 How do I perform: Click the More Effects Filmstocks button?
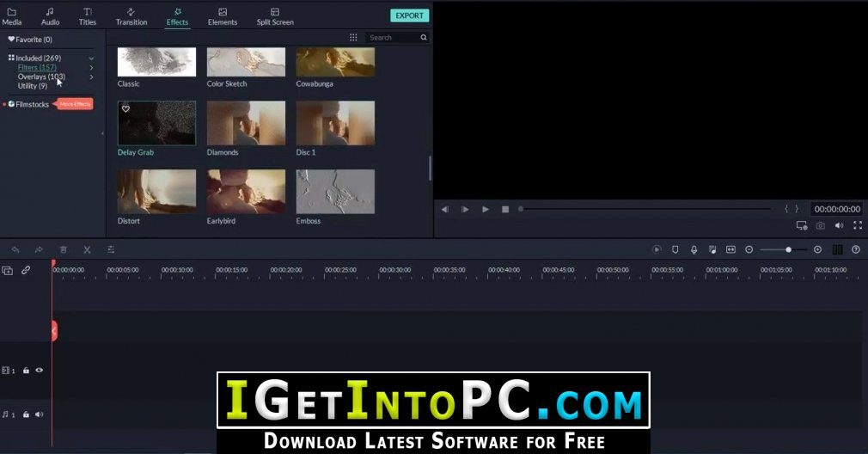tap(75, 104)
